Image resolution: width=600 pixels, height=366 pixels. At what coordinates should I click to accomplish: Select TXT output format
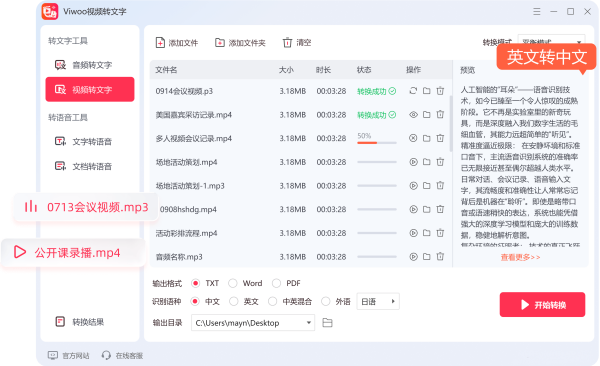[x=196, y=283]
